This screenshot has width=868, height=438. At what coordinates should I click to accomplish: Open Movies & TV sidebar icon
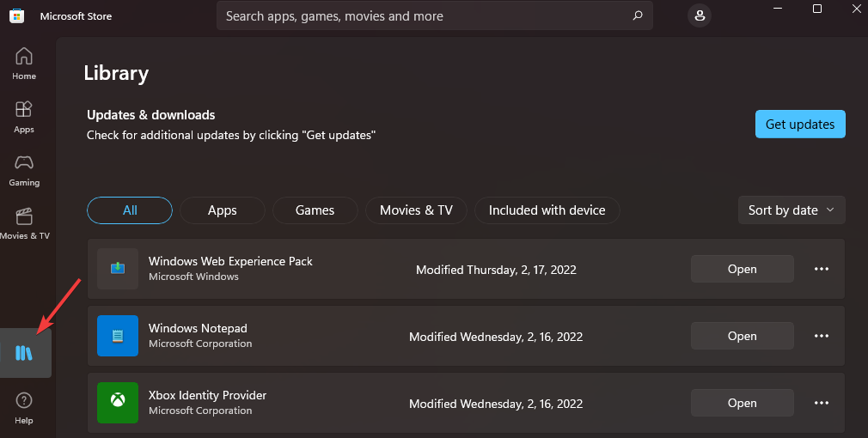click(x=24, y=223)
